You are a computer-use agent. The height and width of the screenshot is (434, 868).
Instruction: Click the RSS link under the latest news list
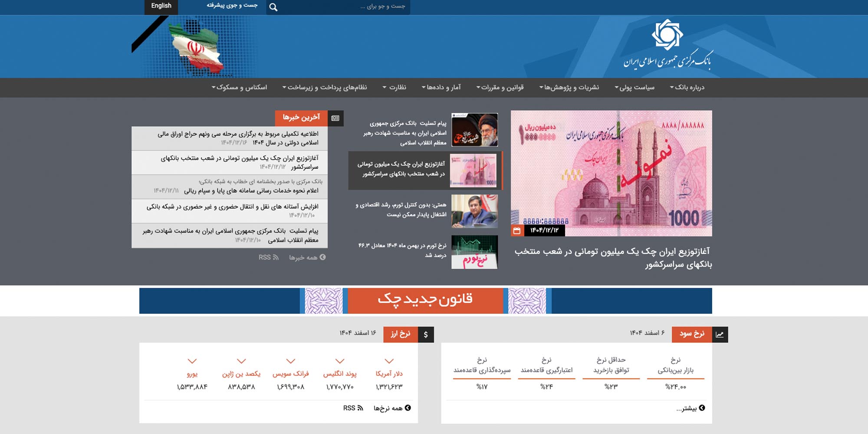click(x=268, y=257)
